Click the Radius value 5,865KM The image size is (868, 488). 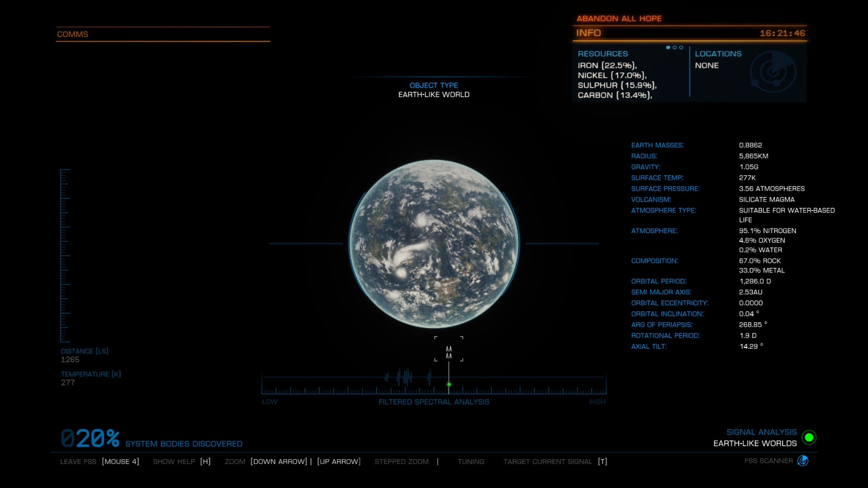tap(754, 156)
